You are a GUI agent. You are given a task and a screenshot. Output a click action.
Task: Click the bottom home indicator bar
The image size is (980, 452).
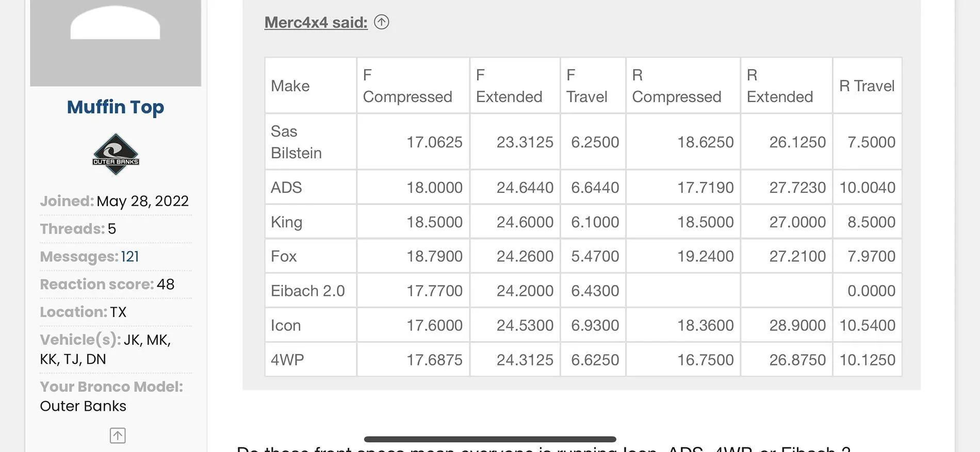coord(490,439)
